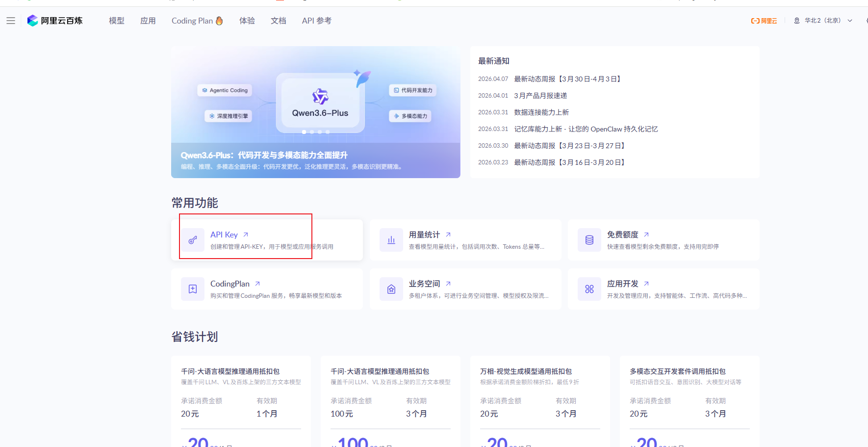Click the arrow icon beside 业务空间

448,284
